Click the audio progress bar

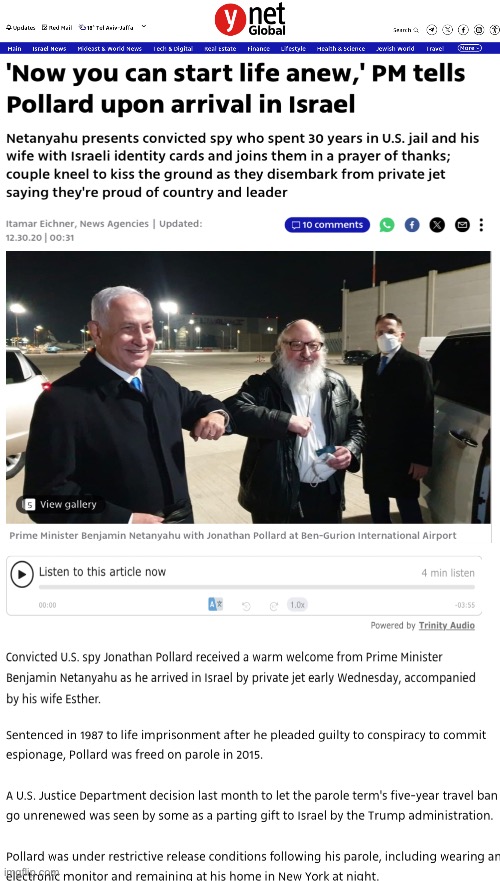[256, 587]
